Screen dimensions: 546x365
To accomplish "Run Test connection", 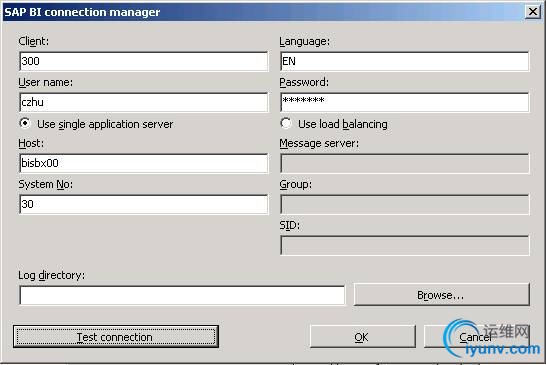I will point(116,337).
